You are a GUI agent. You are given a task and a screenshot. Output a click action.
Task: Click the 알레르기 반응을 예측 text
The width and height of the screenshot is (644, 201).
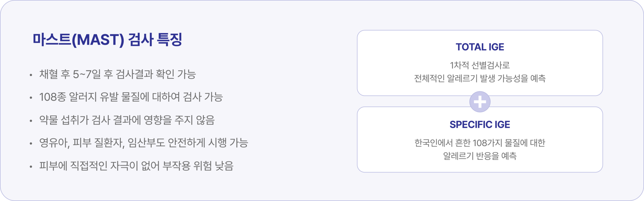click(480, 156)
